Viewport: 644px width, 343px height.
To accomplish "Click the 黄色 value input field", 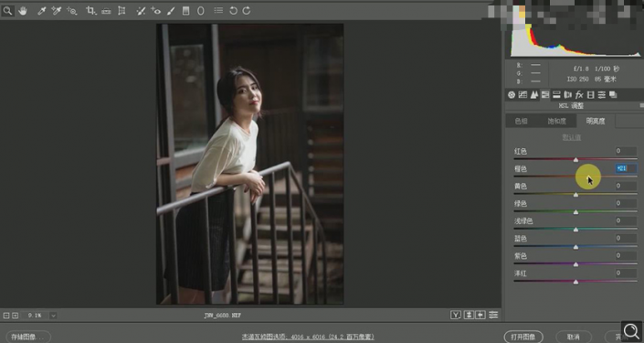I will point(626,186).
